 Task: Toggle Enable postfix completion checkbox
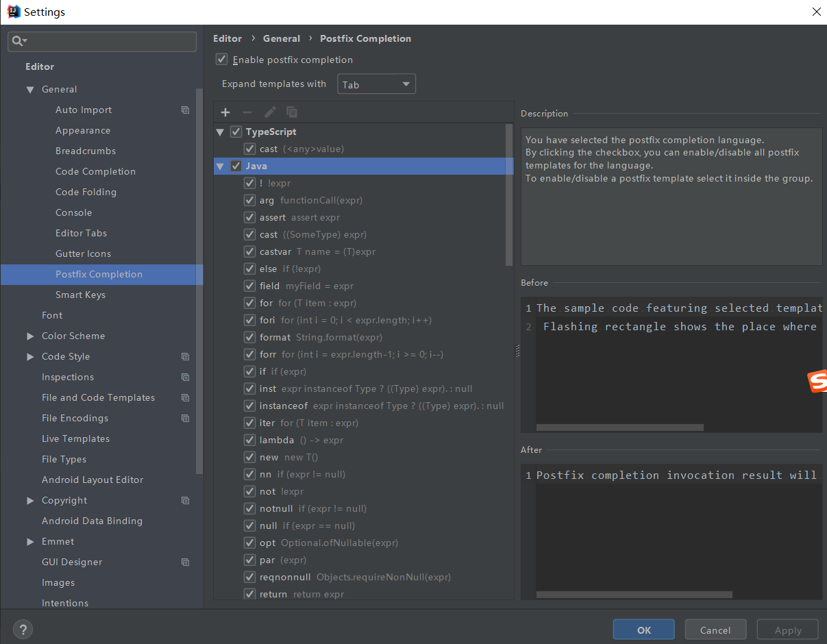(x=221, y=60)
